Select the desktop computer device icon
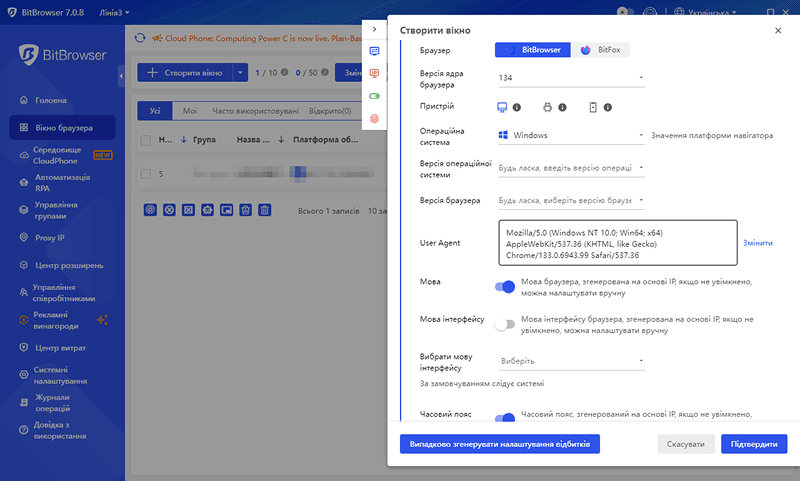 point(502,107)
